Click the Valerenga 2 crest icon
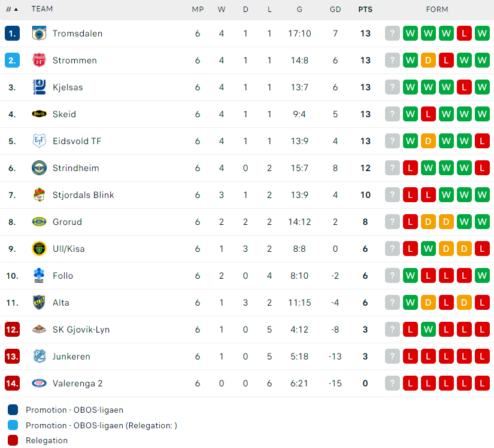494x448 pixels. [39, 383]
